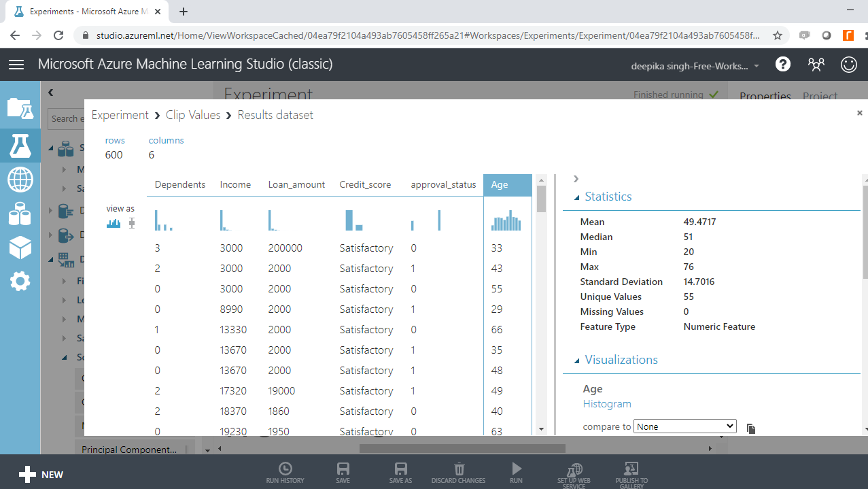
Task: Click the Age histogram thumbnail
Action: tap(506, 220)
